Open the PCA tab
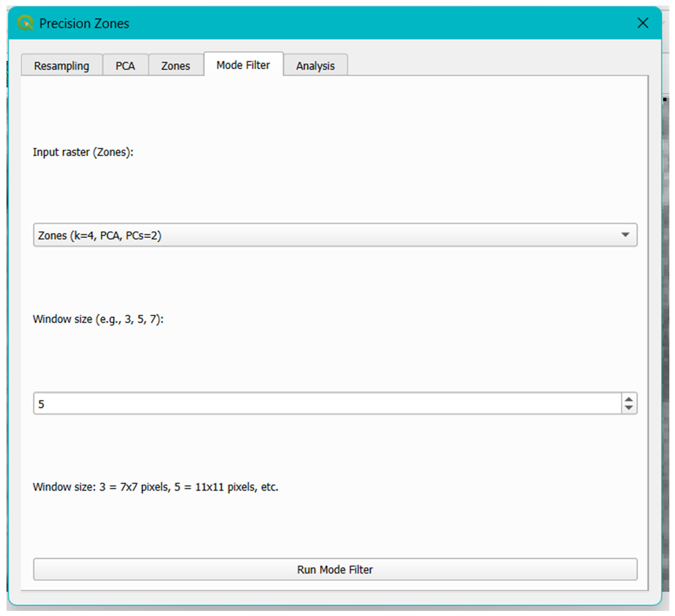This screenshot has height=616, width=675. tap(125, 66)
